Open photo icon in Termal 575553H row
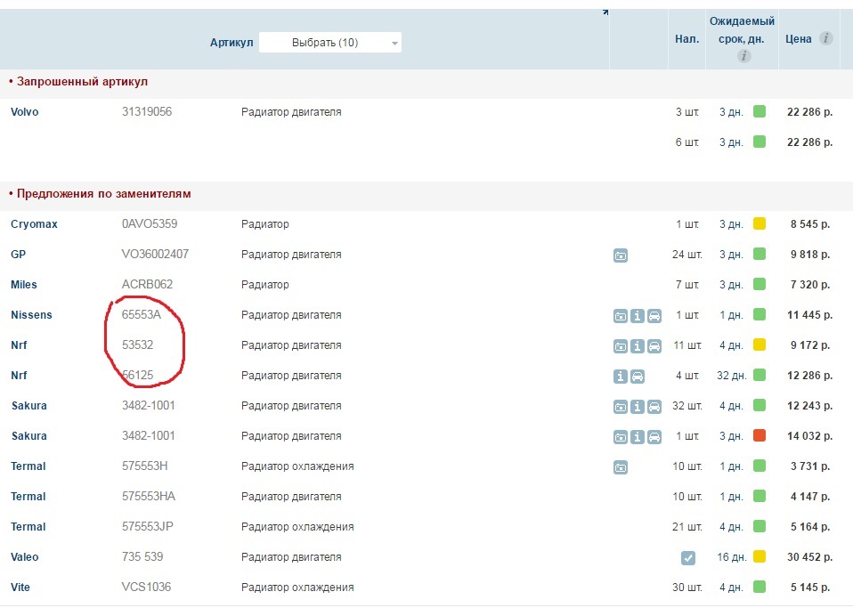Screen dimensions: 853x616 [621, 467]
